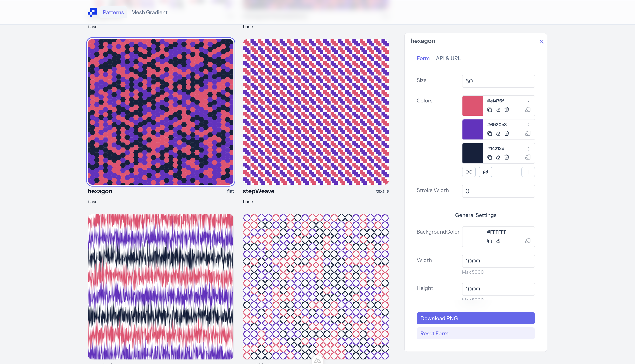
Task: Select the Patterns nav item
Action: click(113, 12)
